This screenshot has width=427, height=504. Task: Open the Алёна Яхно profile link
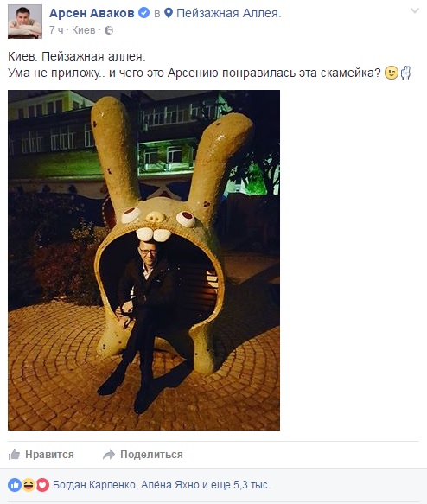tap(170, 484)
